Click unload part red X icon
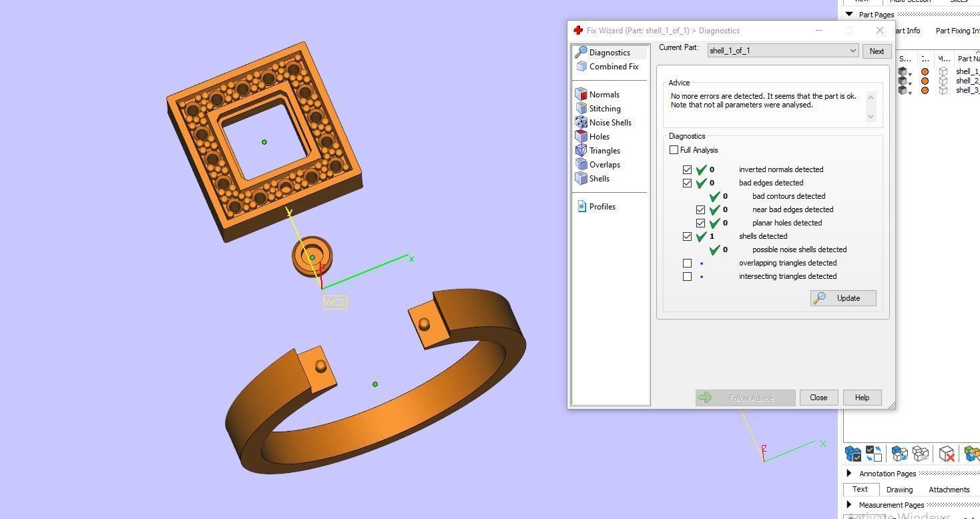This screenshot has width=980, height=519. pyautogui.click(x=947, y=454)
